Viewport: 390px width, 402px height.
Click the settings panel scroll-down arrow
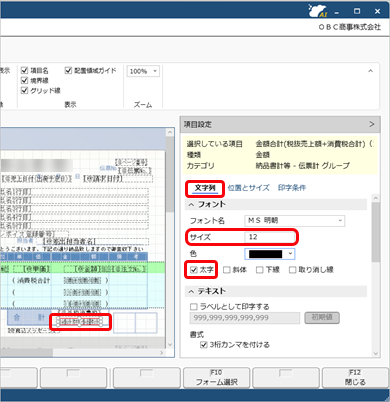pos(376,353)
